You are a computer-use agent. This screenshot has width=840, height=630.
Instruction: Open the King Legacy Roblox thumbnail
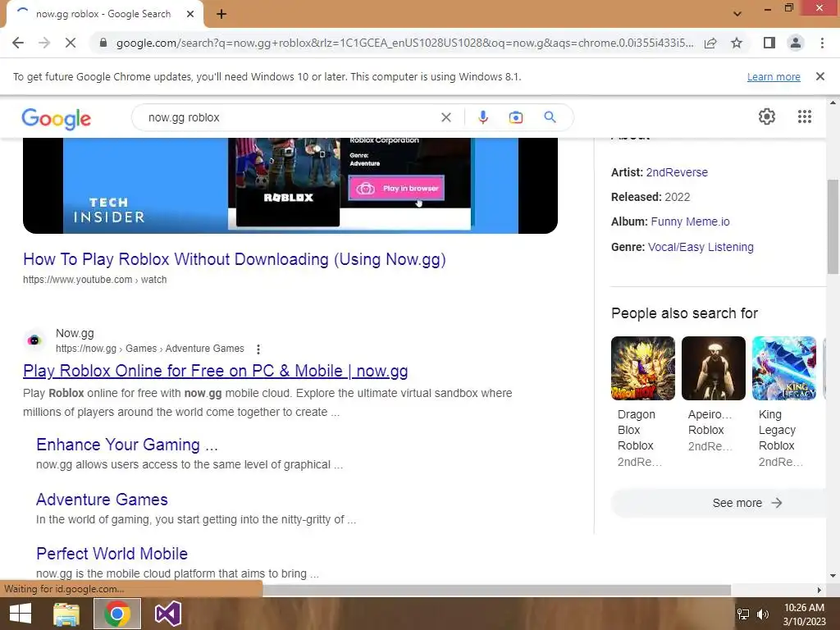tap(784, 368)
